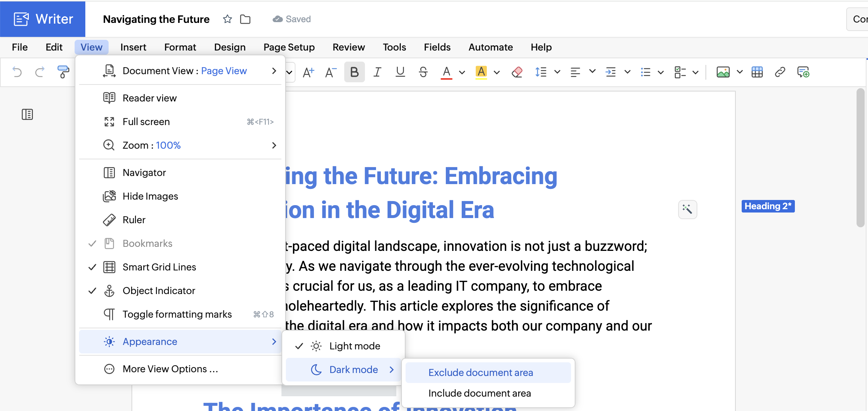Uncheck the Object Indicator option
The height and width of the screenshot is (411, 868).
(159, 291)
